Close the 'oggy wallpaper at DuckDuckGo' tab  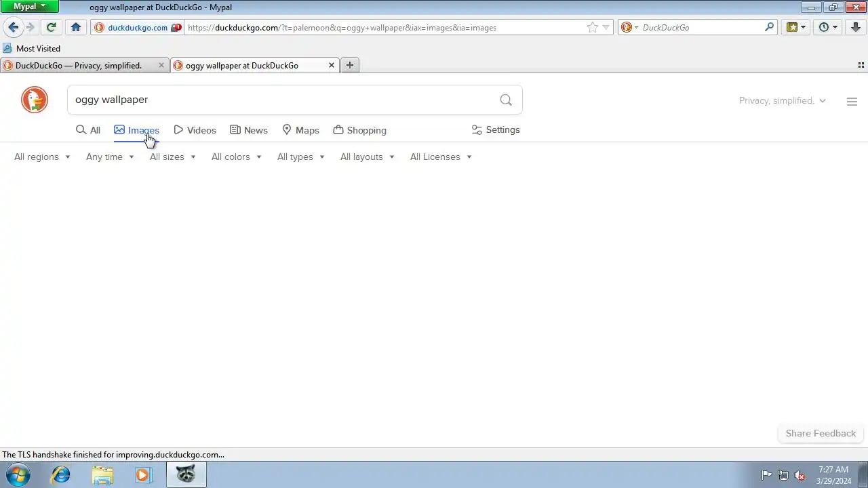(332, 66)
